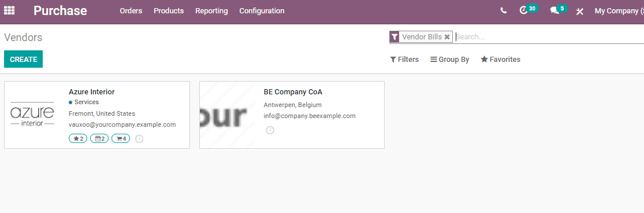Screen dimensions: 644x213
Task: Open Azure Interior meetings calendar badge
Action: (x=99, y=138)
